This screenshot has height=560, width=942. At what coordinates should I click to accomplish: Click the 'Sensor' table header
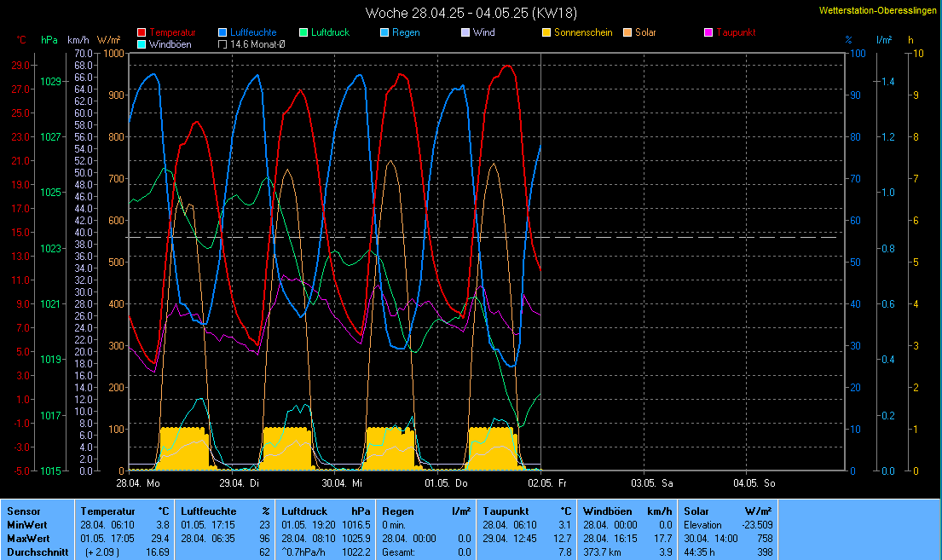[x=23, y=511]
